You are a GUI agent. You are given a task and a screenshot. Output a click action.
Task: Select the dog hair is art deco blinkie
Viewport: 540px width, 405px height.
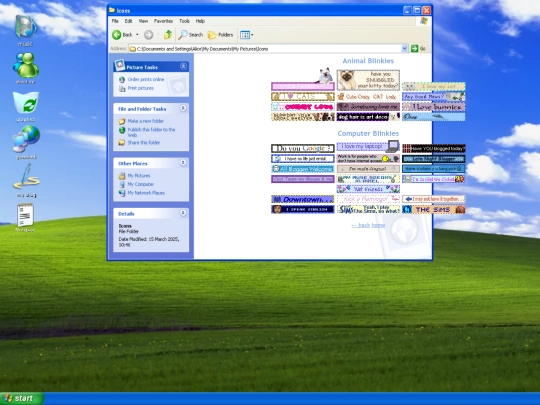tap(368, 117)
